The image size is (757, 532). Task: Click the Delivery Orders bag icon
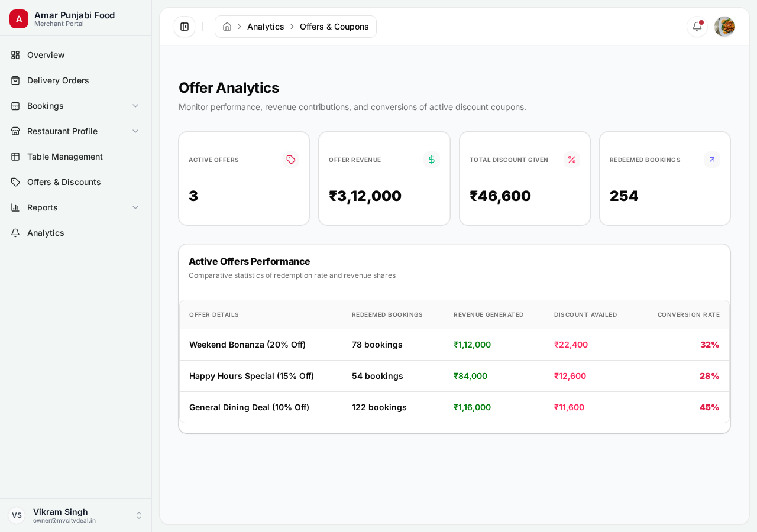point(15,80)
